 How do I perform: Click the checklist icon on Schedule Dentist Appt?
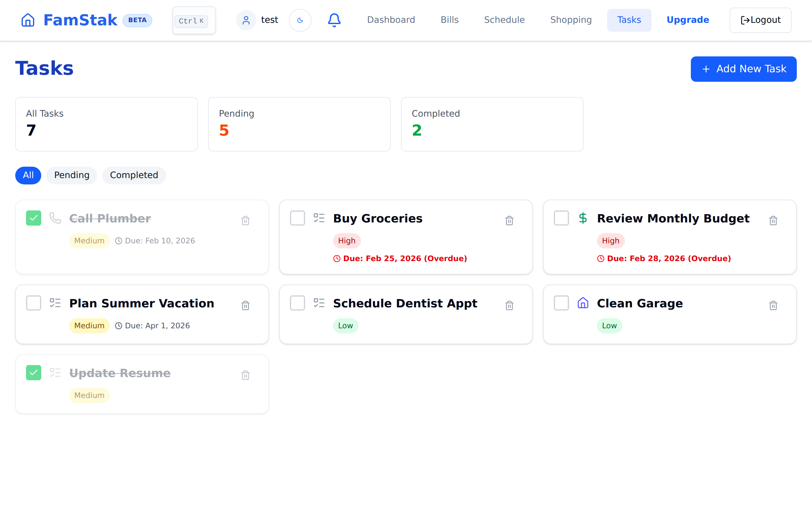(319, 303)
